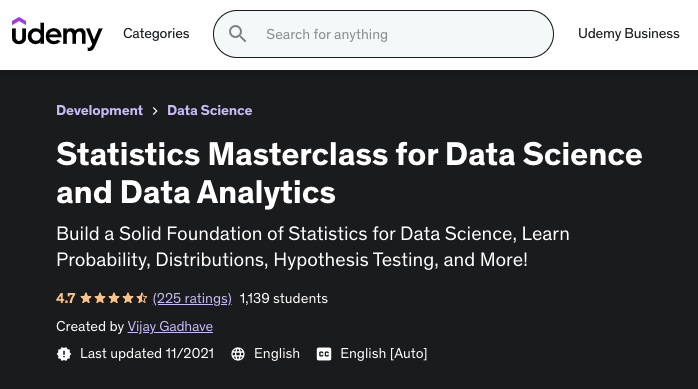This screenshot has height=389, width=698.
Task: Open the 225 ratings link
Action: coord(192,298)
